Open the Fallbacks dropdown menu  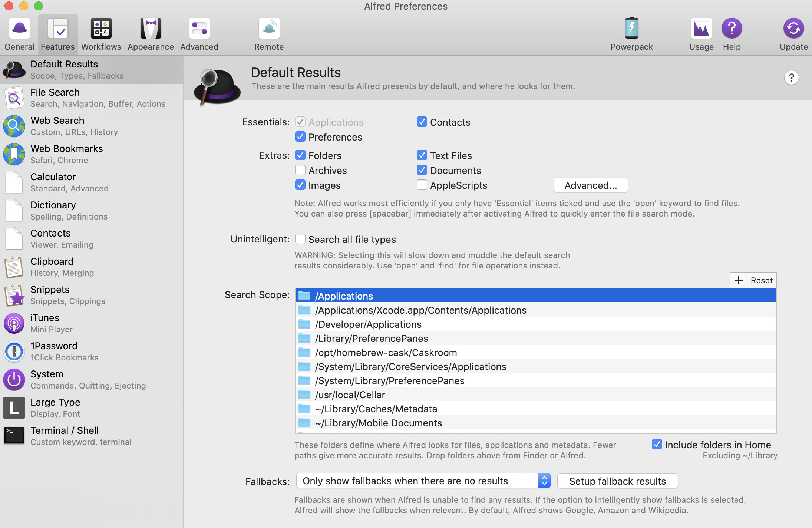click(x=423, y=481)
